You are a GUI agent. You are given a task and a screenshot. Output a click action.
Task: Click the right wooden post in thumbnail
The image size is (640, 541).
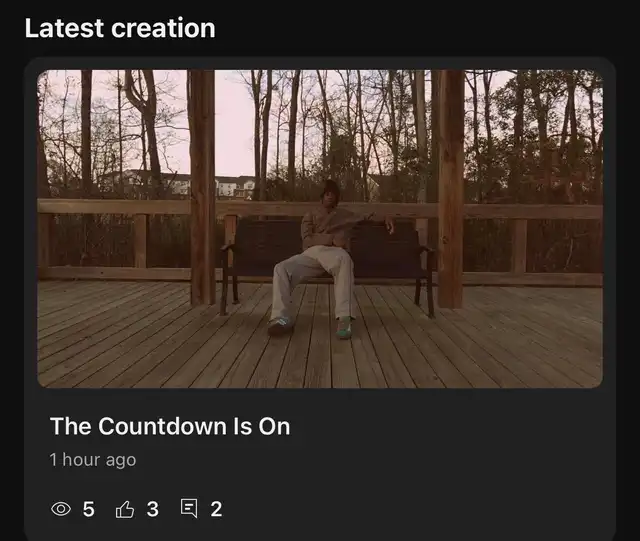[450, 188]
